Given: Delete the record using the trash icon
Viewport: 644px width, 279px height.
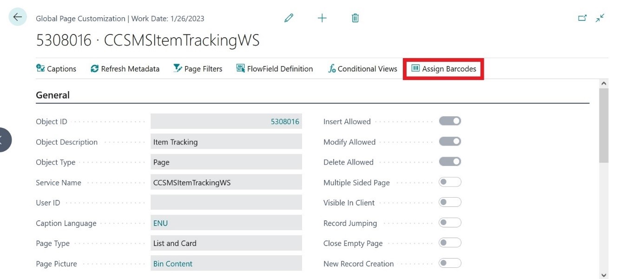Looking at the screenshot, I should point(355,18).
